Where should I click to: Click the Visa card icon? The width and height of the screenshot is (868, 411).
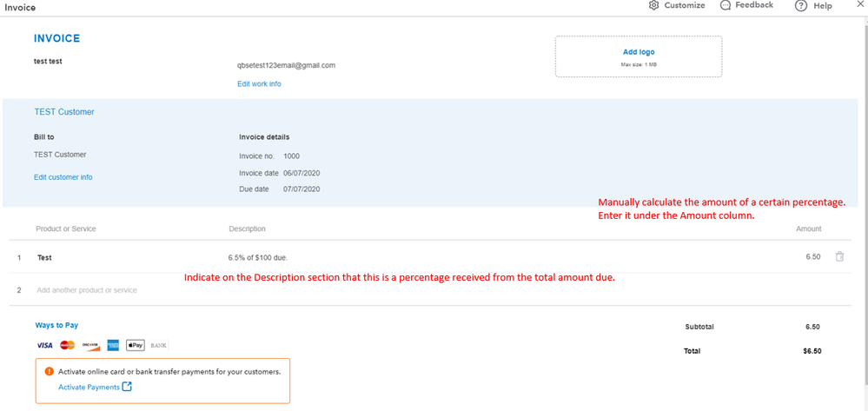click(x=44, y=345)
